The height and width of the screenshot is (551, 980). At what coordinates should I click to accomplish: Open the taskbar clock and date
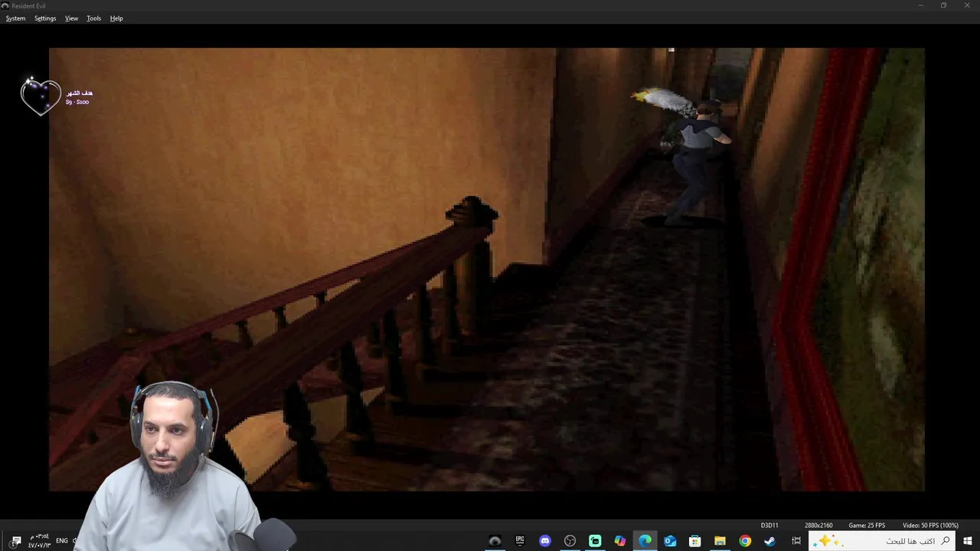click(39, 541)
